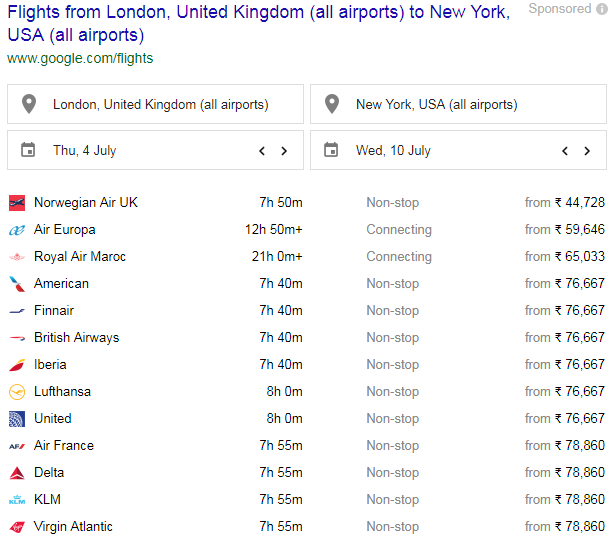Select the Lufthansa crane logo

(x=17, y=392)
